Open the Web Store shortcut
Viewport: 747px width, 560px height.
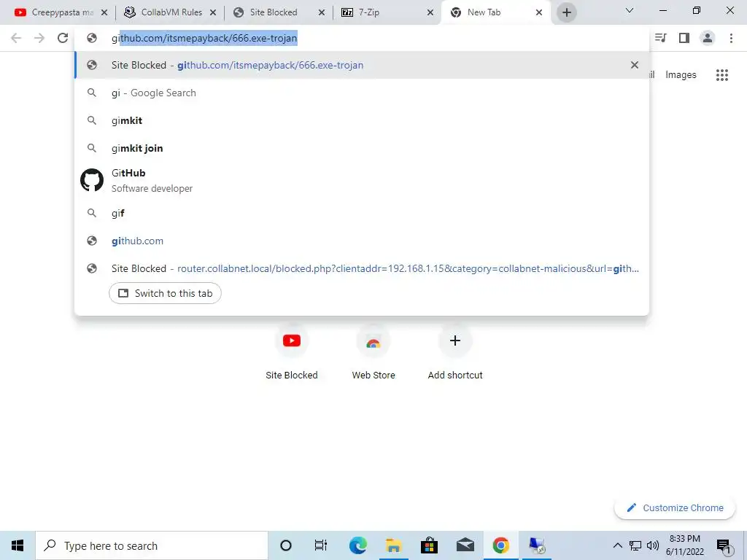(373, 353)
